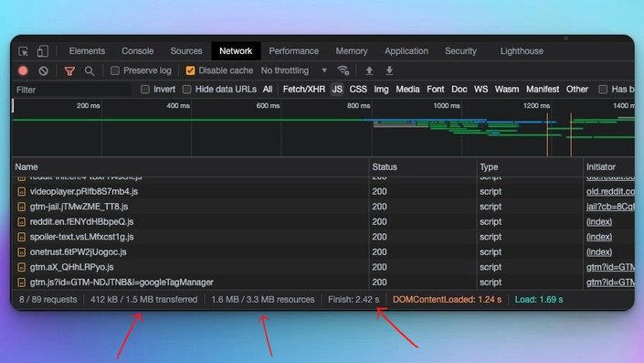This screenshot has width=644, height=363.
Task: Open the Sources tab
Action: click(186, 51)
